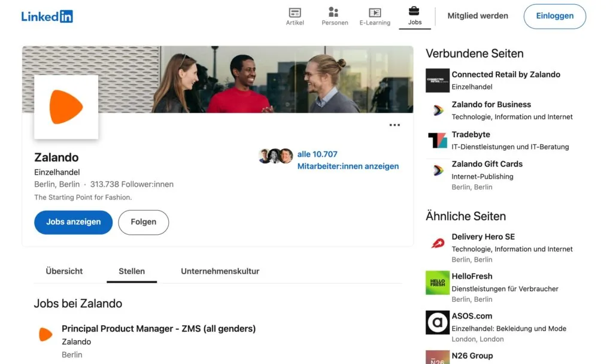Viewport: 613px width, 364px height.
Task: Open the three-dot more options menu
Action: [x=394, y=125]
